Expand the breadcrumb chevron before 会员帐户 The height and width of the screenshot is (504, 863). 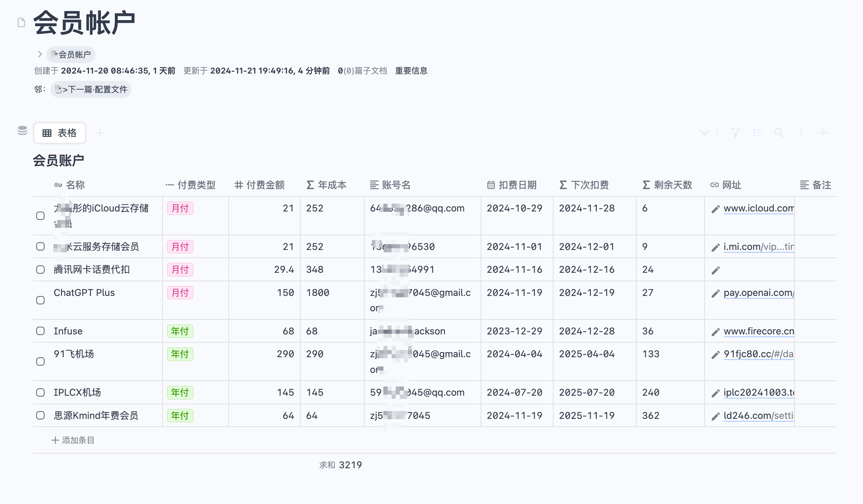pos(40,54)
